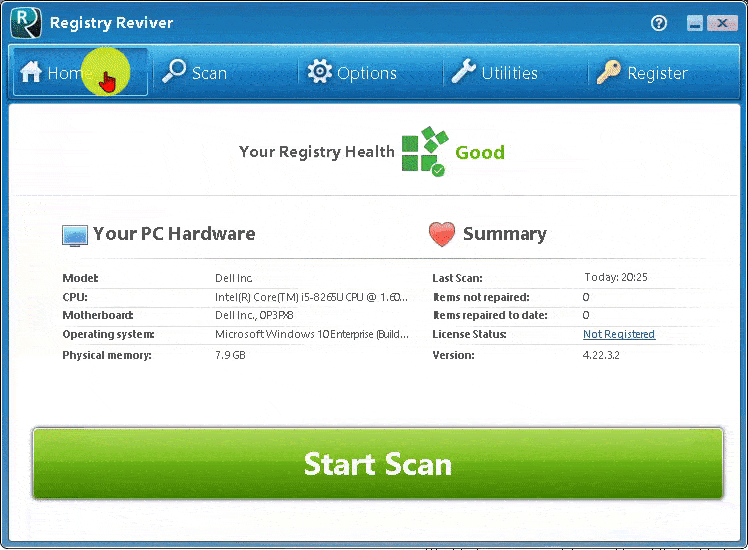The width and height of the screenshot is (748, 550).
Task: Open help via question mark icon
Action: (659, 23)
